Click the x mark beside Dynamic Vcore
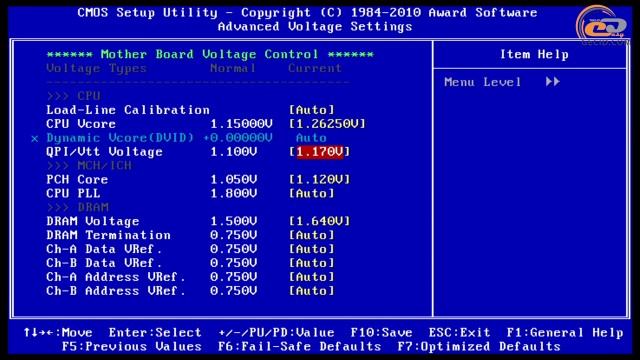640x360 pixels. tap(35, 139)
